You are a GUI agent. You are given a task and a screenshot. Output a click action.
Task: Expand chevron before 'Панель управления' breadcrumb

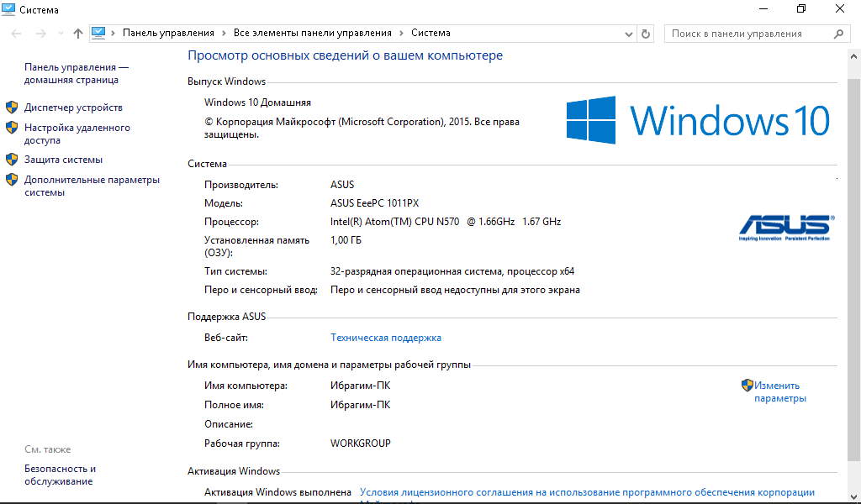click(x=114, y=34)
